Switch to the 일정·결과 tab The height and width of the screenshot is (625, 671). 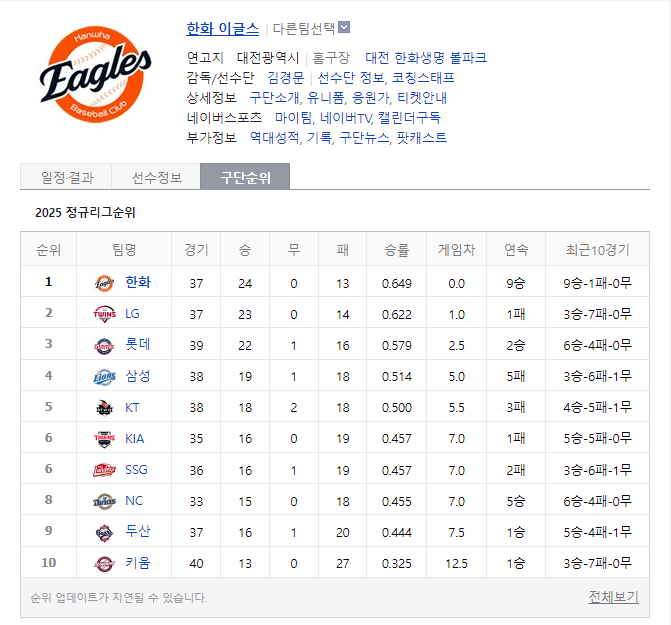click(67, 177)
